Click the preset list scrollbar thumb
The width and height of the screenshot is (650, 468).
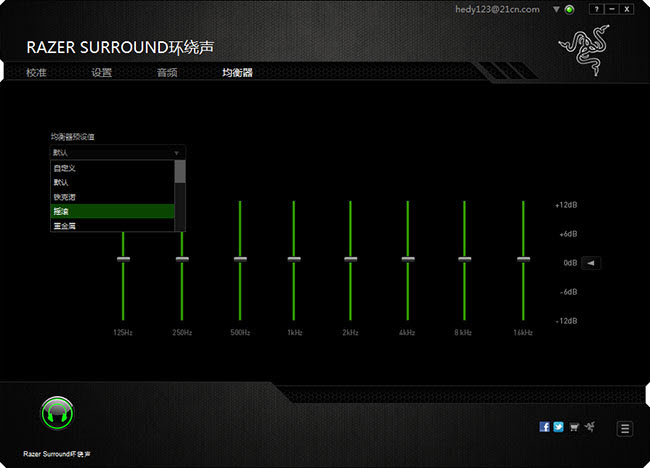click(x=179, y=172)
